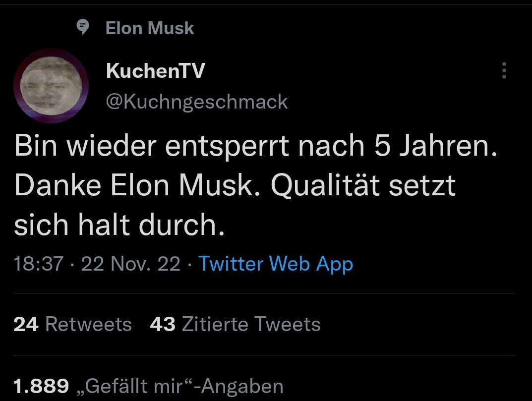Click the likes count number 1.889
The width and height of the screenshot is (532, 401).
tap(42, 386)
